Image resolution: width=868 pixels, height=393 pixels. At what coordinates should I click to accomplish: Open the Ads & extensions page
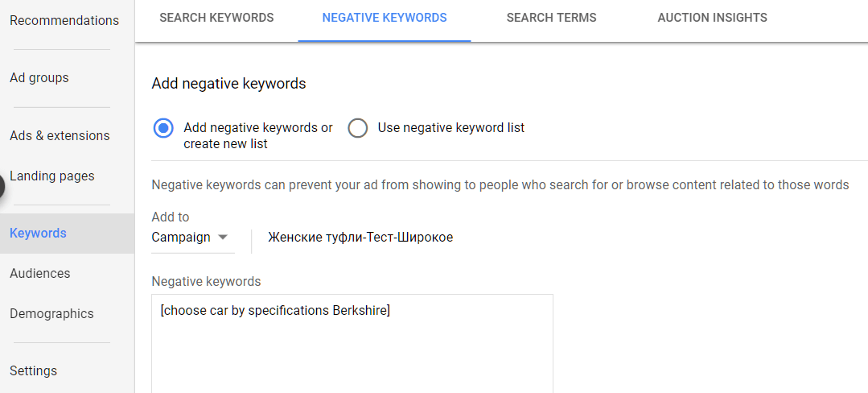[x=60, y=136]
